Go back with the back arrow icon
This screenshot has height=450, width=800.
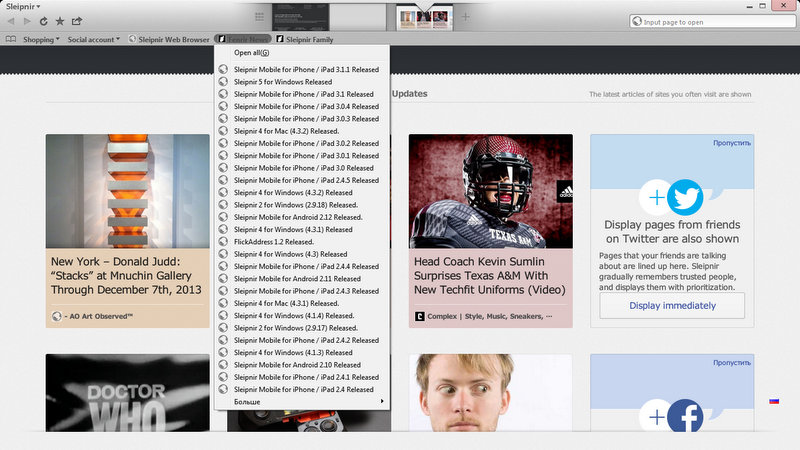tap(11, 21)
